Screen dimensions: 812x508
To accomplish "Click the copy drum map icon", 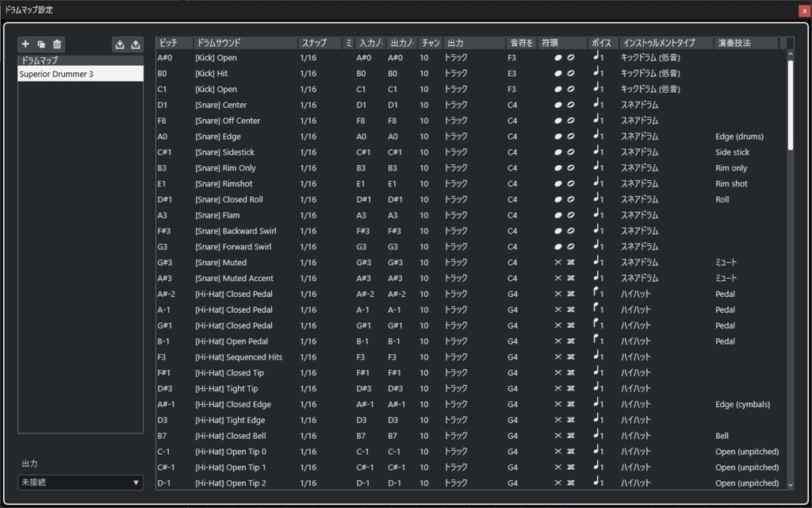I will [41, 44].
